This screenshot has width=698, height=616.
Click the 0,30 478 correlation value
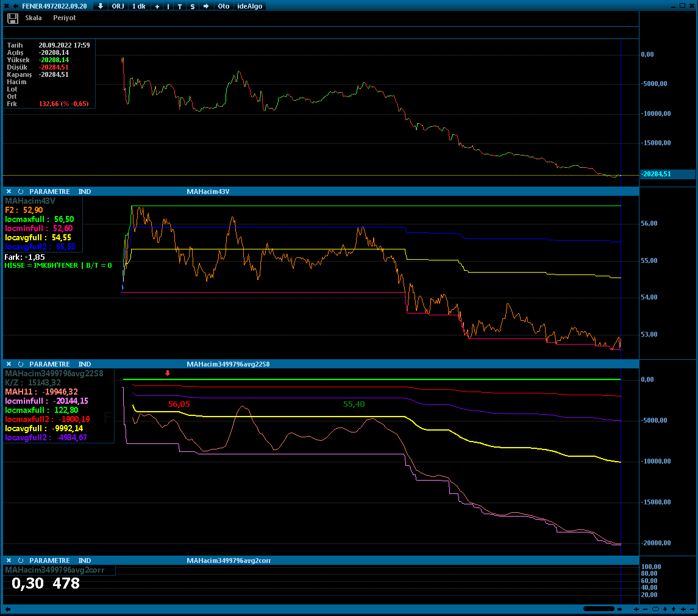tap(46, 584)
